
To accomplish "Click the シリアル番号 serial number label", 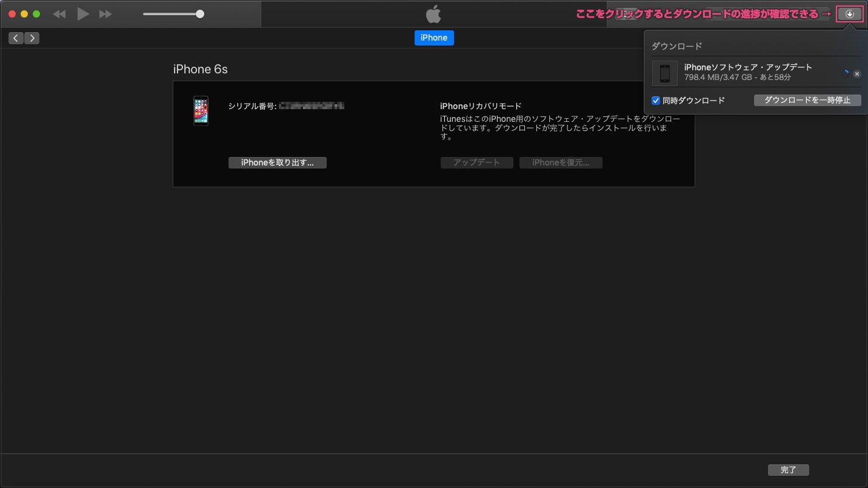I will tap(252, 106).
